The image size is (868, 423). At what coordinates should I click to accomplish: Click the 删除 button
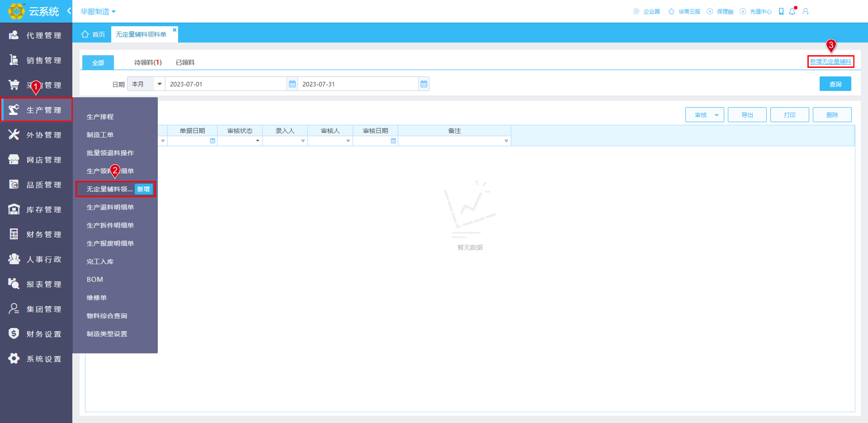pyautogui.click(x=832, y=115)
